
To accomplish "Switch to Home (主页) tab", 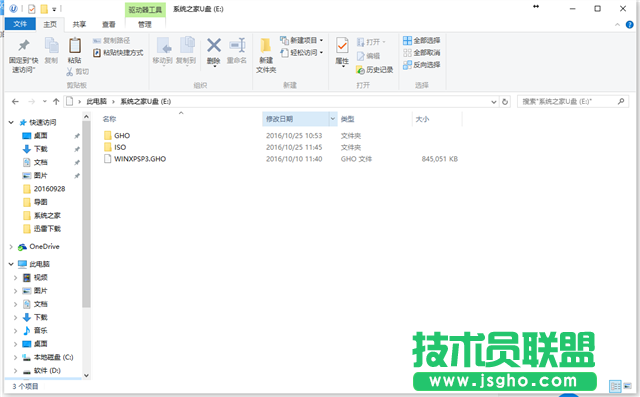I will pyautogui.click(x=50, y=24).
